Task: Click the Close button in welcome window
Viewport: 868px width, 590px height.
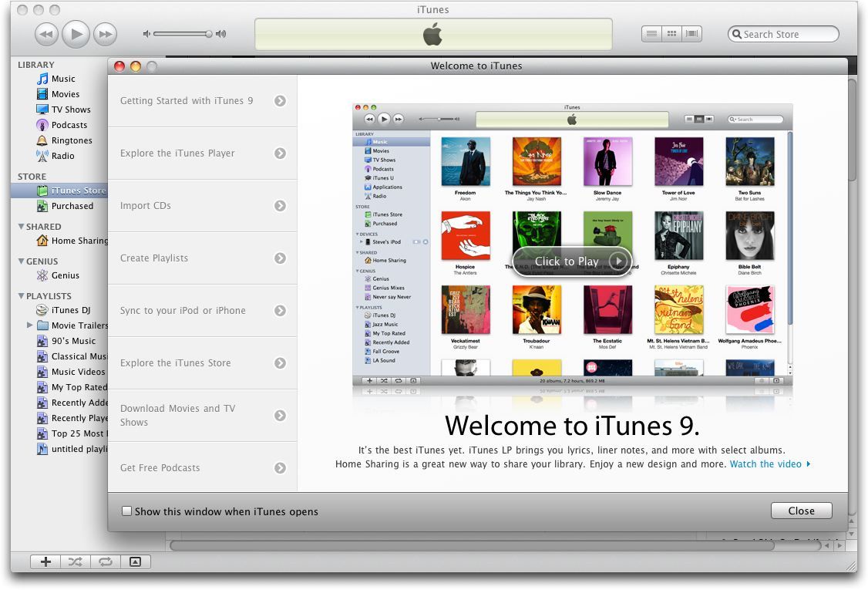Action: click(801, 511)
